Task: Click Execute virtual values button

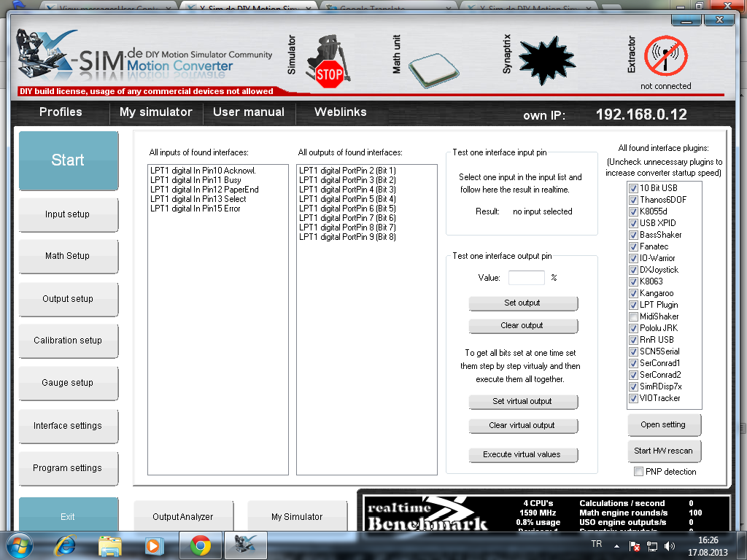Action: (x=522, y=455)
